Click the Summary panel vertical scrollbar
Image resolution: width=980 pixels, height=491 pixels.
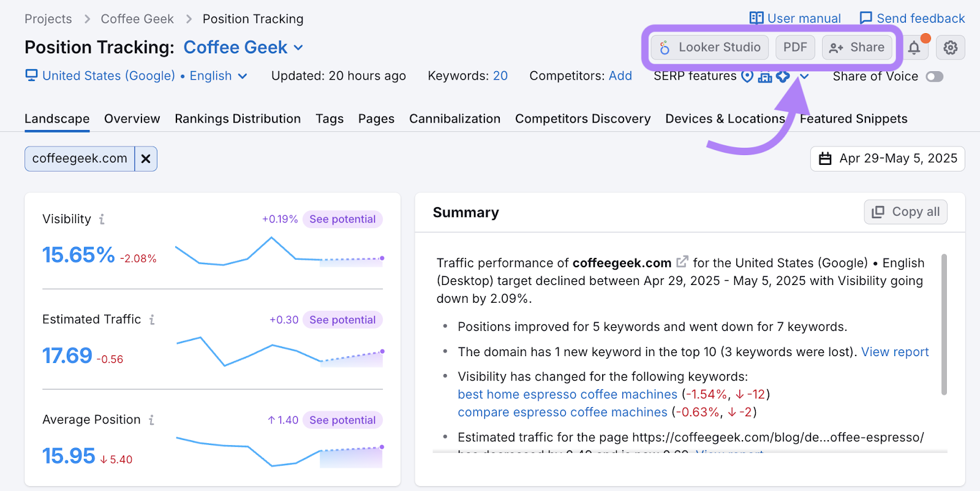[944, 325]
